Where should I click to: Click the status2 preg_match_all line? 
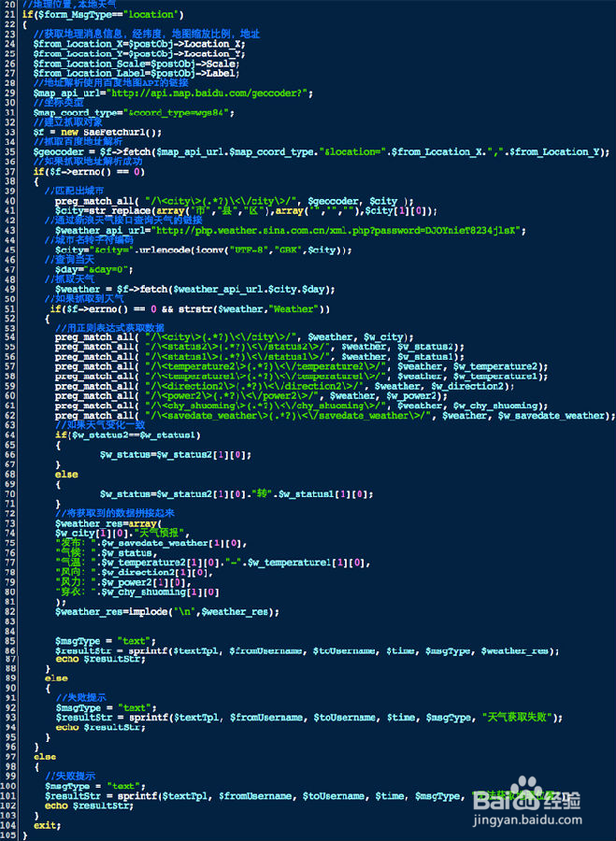click(x=260, y=347)
